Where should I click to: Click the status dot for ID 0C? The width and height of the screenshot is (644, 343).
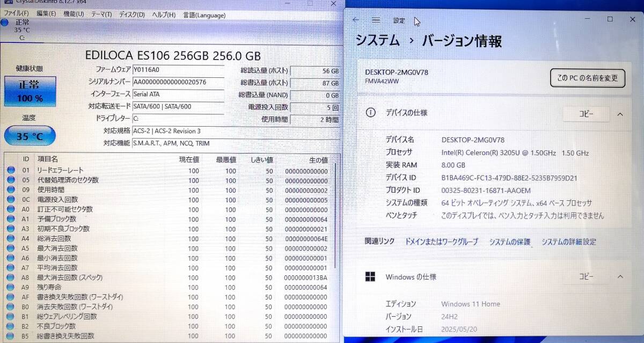(x=11, y=200)
